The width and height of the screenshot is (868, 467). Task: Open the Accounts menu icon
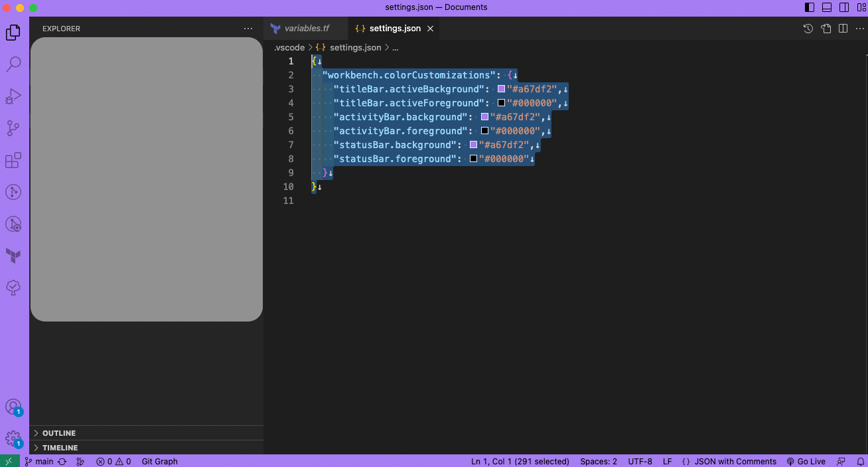[13, 407]
